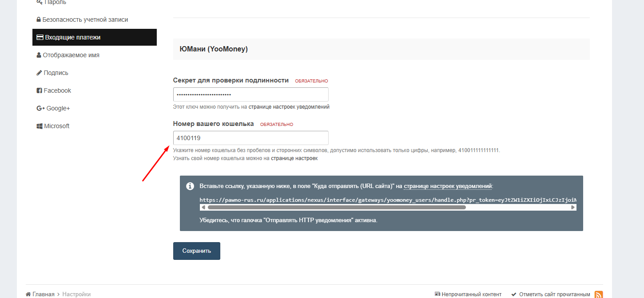
Task: Click the newspaper icon by Непрочитанный контент
Action: coord(437,294)
